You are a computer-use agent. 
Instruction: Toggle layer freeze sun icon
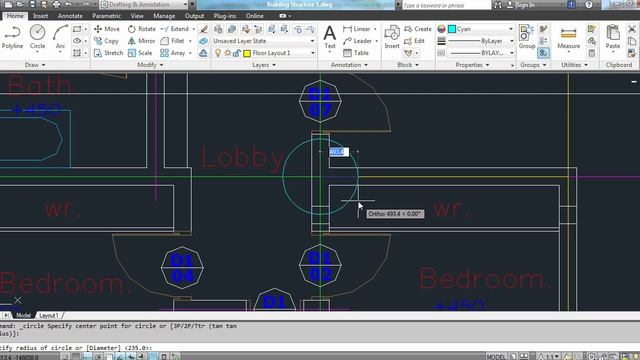pos(227,53)
